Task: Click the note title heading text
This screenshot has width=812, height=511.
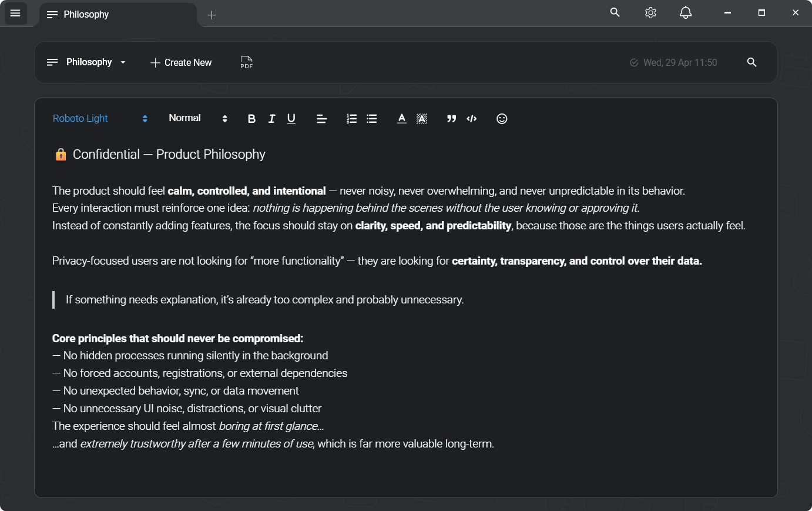Action: pos(169,155)
